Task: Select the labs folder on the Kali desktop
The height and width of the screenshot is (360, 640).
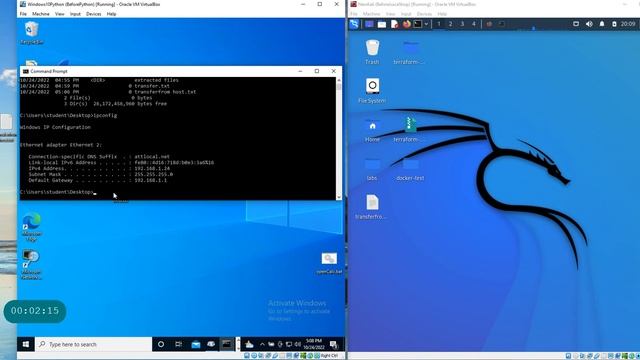Action: [x=372, y=168]
